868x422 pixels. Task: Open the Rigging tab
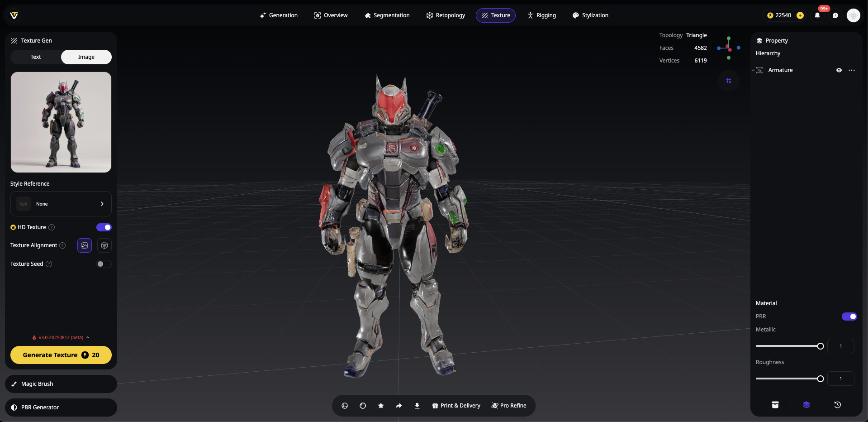(x=541, y=15)
